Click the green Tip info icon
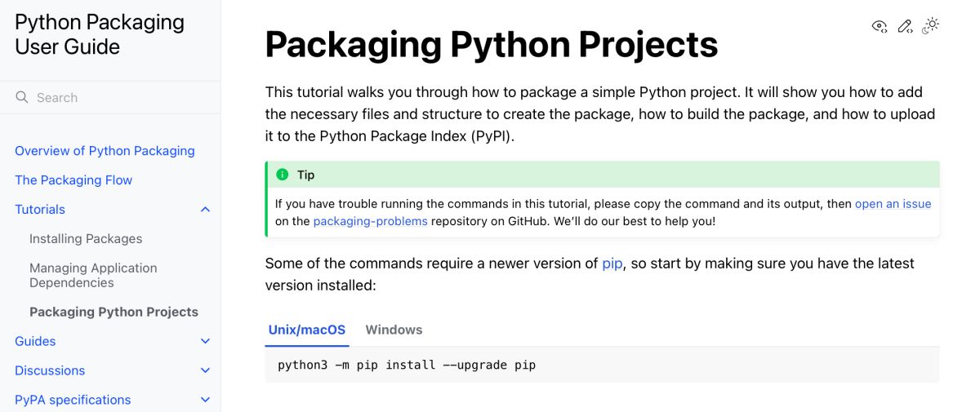Screen dimensions: 980x412 pos(283,175)
